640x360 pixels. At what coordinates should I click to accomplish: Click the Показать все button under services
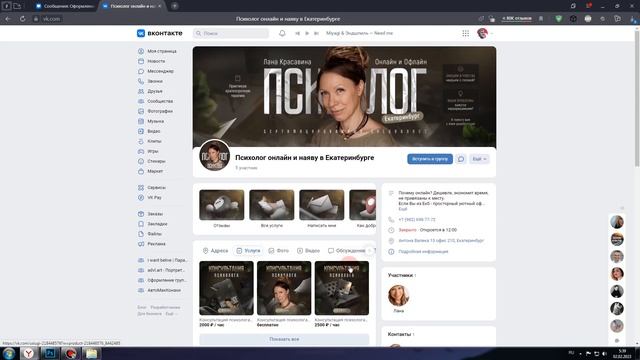(284, 339)
